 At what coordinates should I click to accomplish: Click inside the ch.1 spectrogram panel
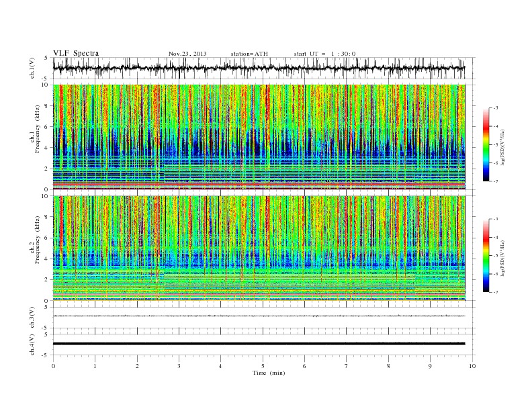tap(259, 137)
